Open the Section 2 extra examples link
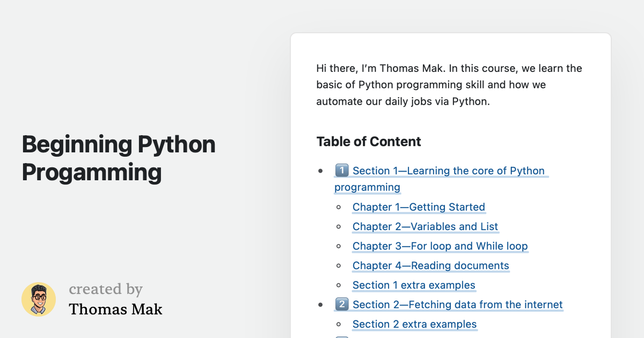 (414, 325)
